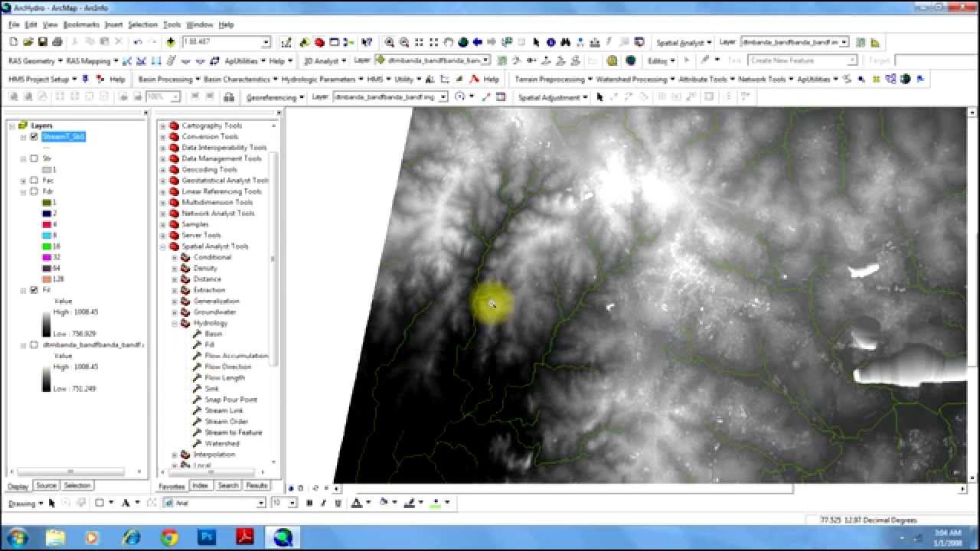The width and height of the screenshot is (980, 551).
Task: Uncheck the Fil layer checkbox
Action: coord(34,290)
